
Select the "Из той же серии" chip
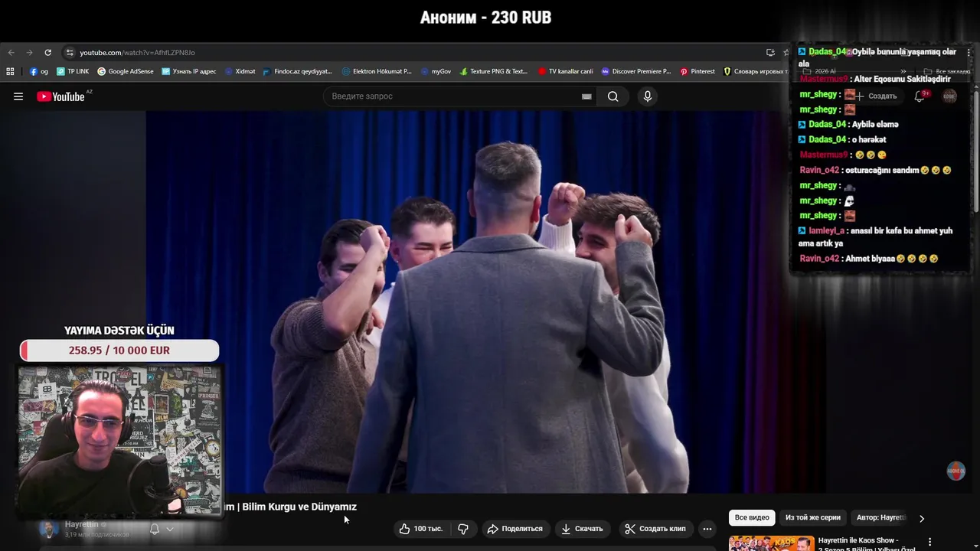click(x=813, y=518)
